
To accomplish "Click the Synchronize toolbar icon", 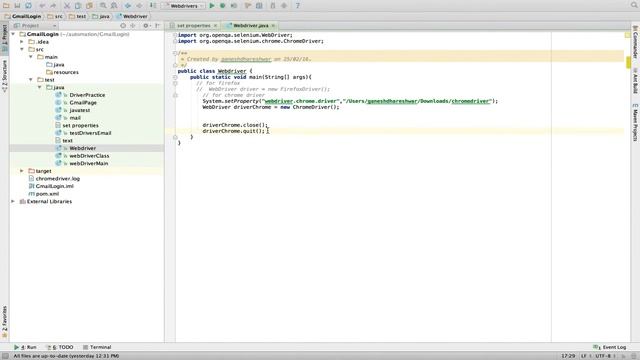I will (x=28, y=6).
